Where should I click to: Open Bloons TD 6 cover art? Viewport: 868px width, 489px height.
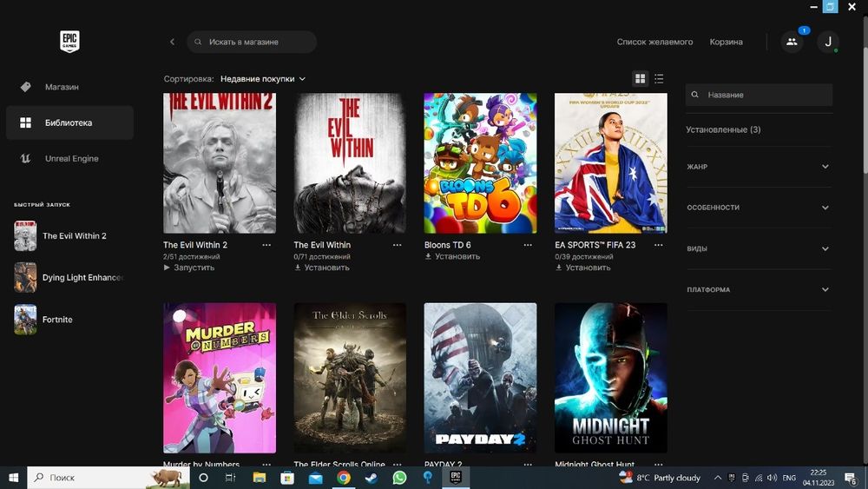[x=481, y=163]
